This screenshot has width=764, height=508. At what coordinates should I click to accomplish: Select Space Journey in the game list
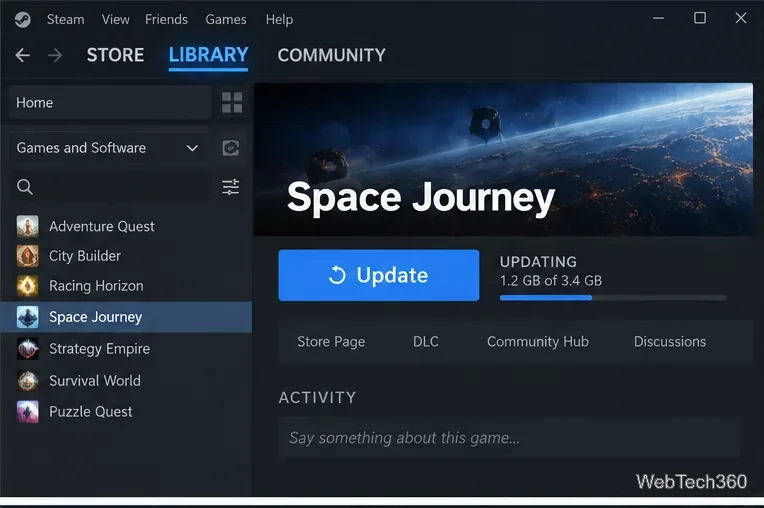(126, 317)
